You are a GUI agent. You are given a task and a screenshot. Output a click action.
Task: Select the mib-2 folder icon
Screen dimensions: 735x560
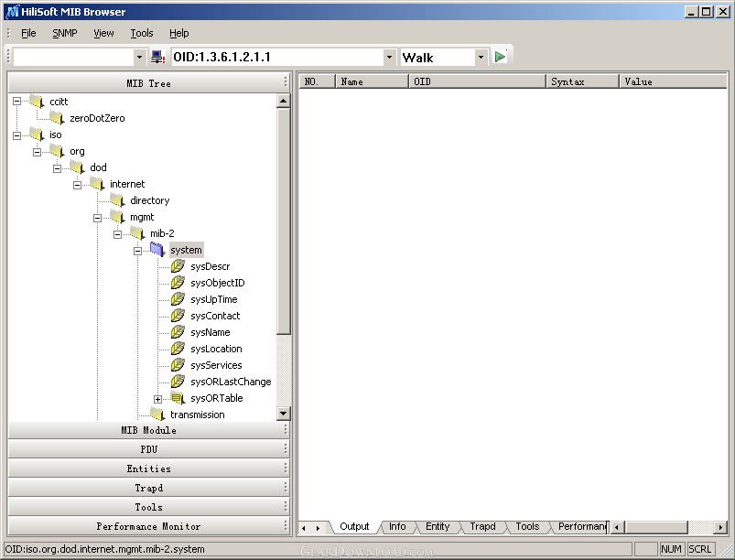tap(137, 233)
